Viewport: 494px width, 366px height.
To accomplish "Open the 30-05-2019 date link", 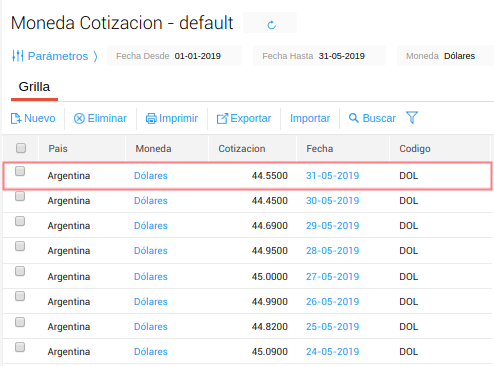I will click(332, 201).
